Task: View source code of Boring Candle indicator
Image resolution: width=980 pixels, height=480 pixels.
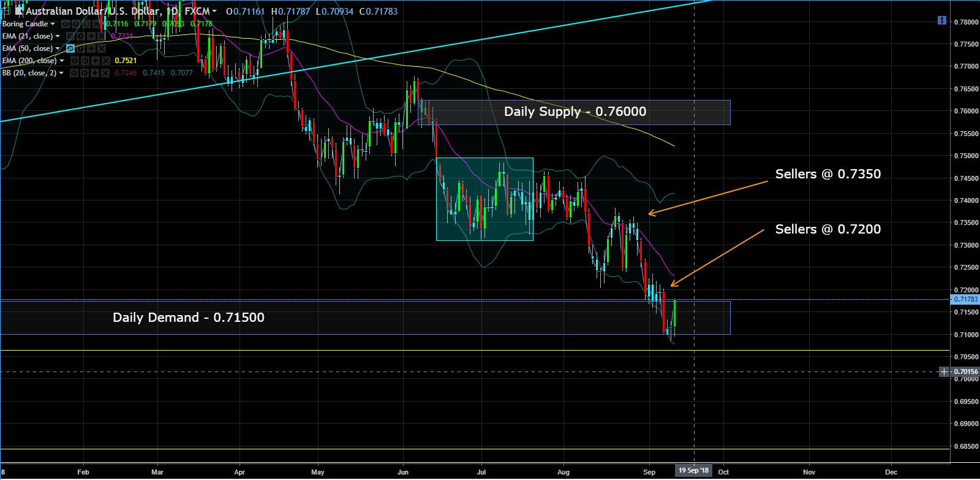Action: click(x=86, y=24)
